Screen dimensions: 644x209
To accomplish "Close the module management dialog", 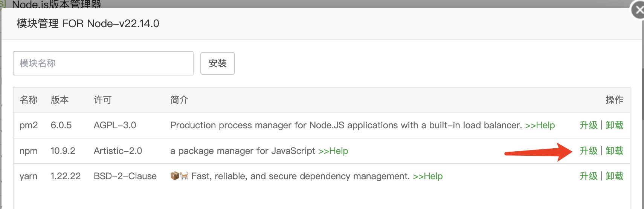I will (639, 11).
